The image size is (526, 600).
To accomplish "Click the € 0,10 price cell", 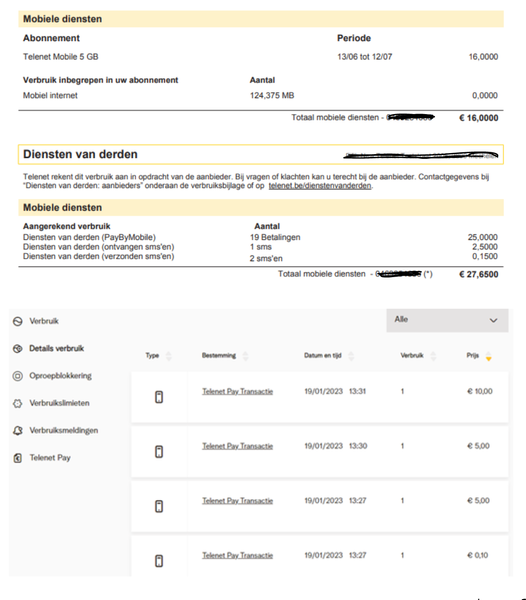I will 477,555.
